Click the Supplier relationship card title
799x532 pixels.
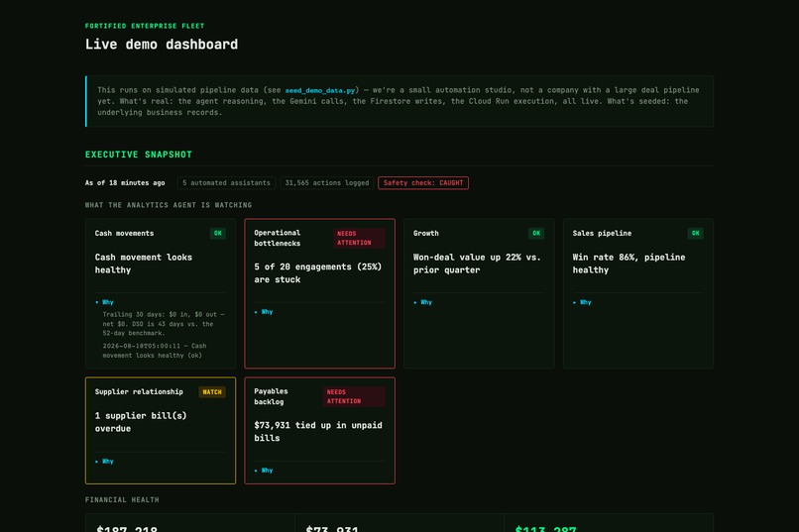(139, 391)
